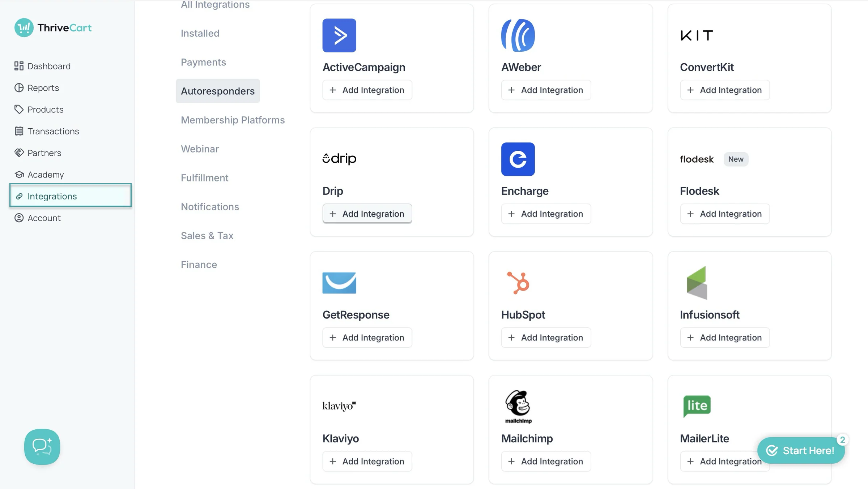Select the Sales & Tax category
The image size is (868, 489).
point(207,236)
